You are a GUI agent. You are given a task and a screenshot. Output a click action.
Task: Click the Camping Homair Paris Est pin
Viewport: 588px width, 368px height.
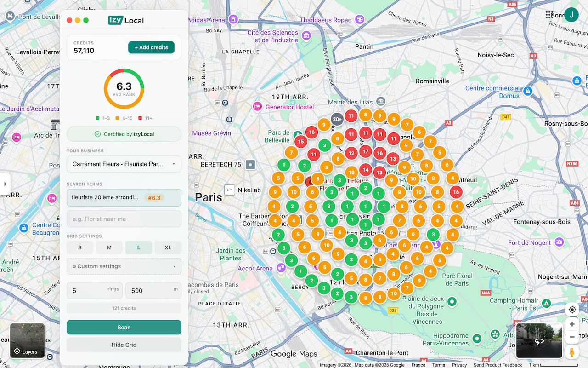(546, 304)
